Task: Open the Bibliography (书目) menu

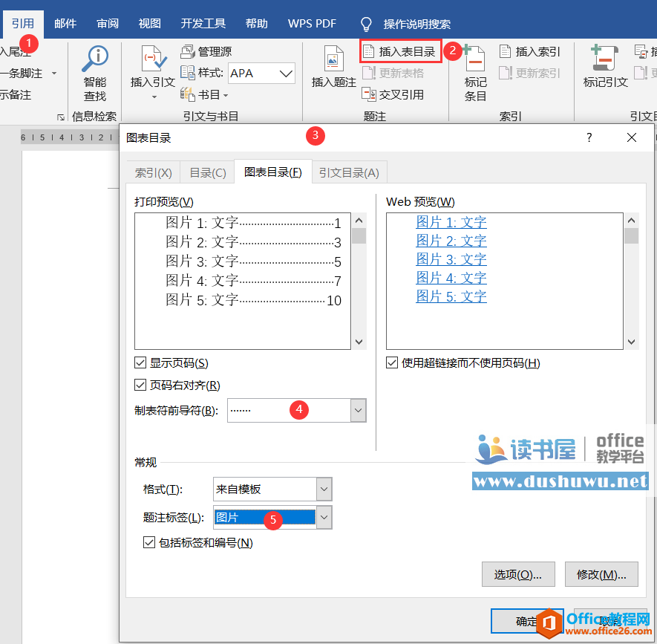Action: (204, 95)
